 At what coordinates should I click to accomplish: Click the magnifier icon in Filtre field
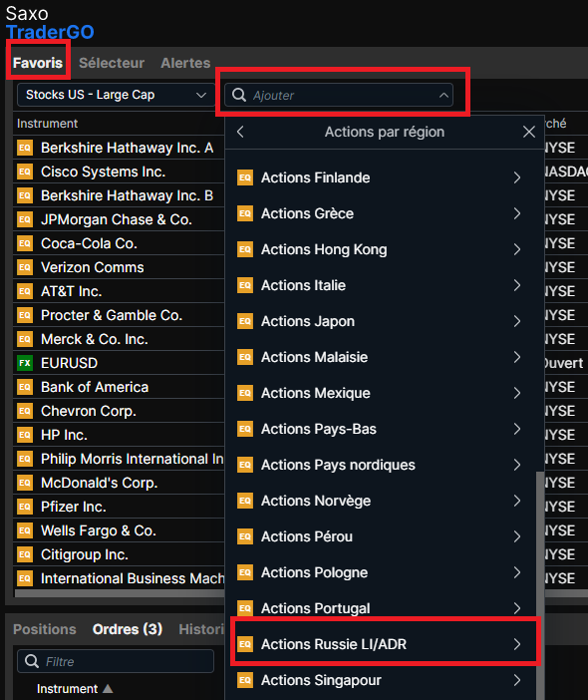32,661
